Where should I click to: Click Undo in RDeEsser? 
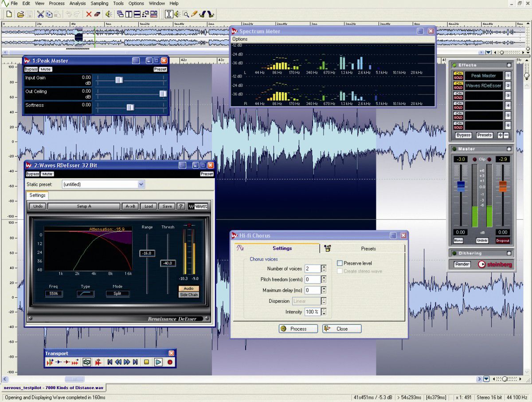click(38, 206)
